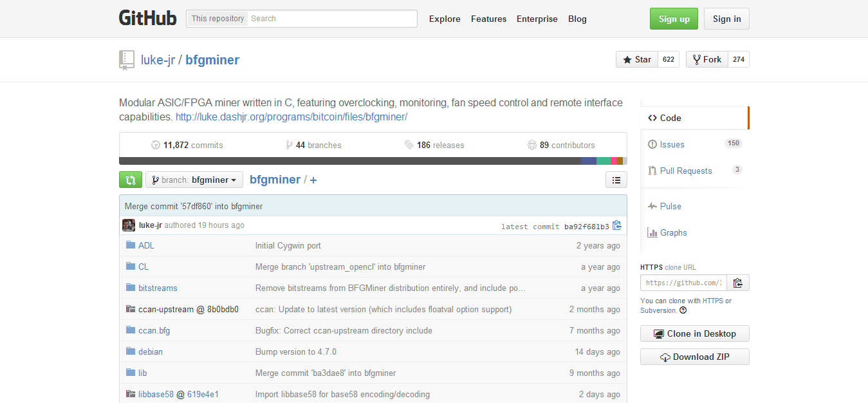Click the releases tag icon

point(409,145)
